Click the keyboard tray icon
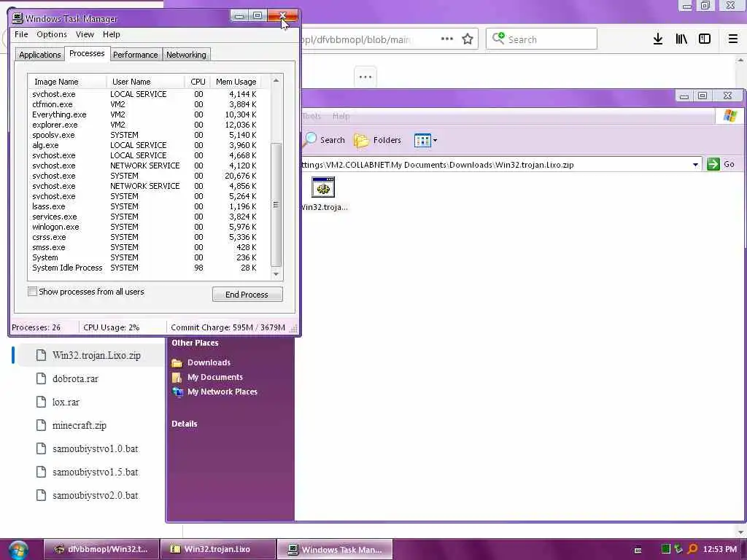The image size is (747, 560). tap(638, 550)
